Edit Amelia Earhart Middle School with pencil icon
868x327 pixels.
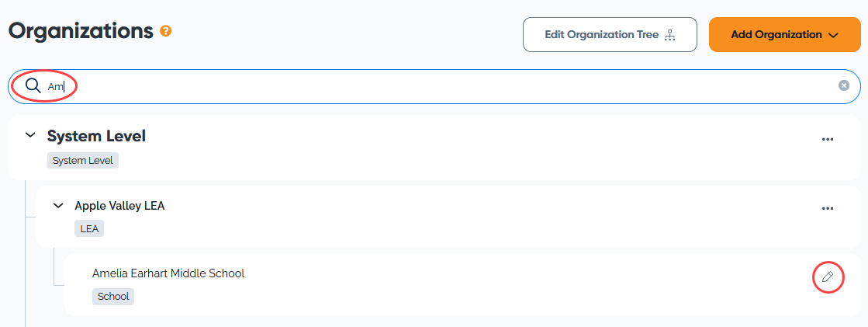coord(828,277)
